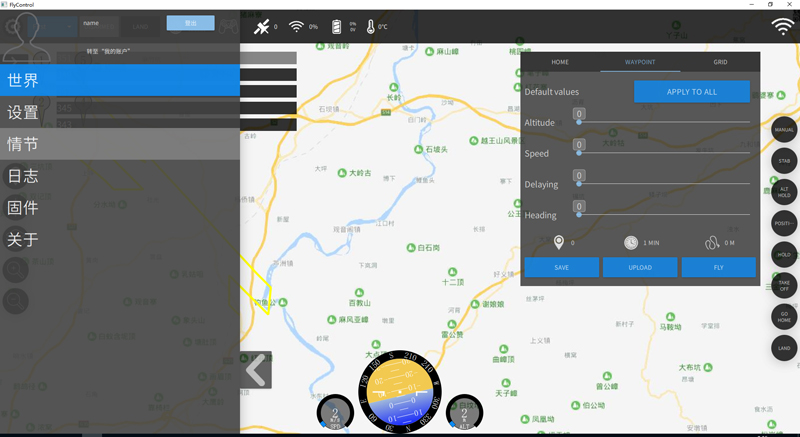
Task: Click the thermometer temperature icon
Action: 370,27
